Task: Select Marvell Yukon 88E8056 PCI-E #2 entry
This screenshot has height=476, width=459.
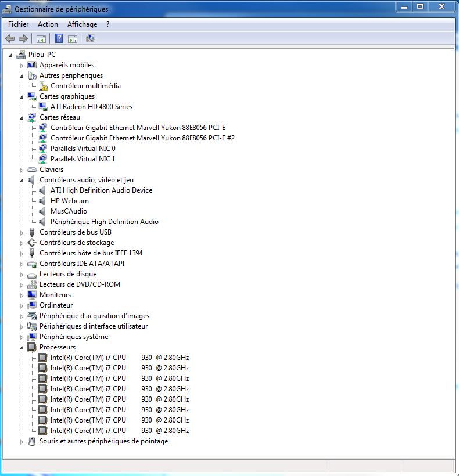Action: (x=142, y=138)
